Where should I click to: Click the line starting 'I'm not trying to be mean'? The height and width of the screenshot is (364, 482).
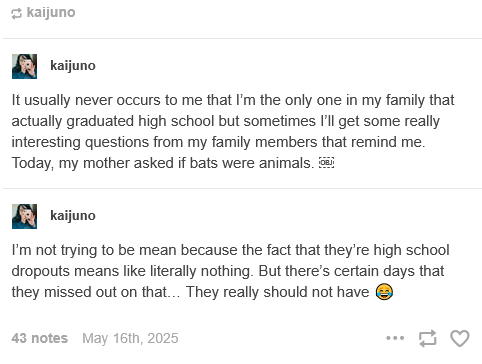pos(231,250)
